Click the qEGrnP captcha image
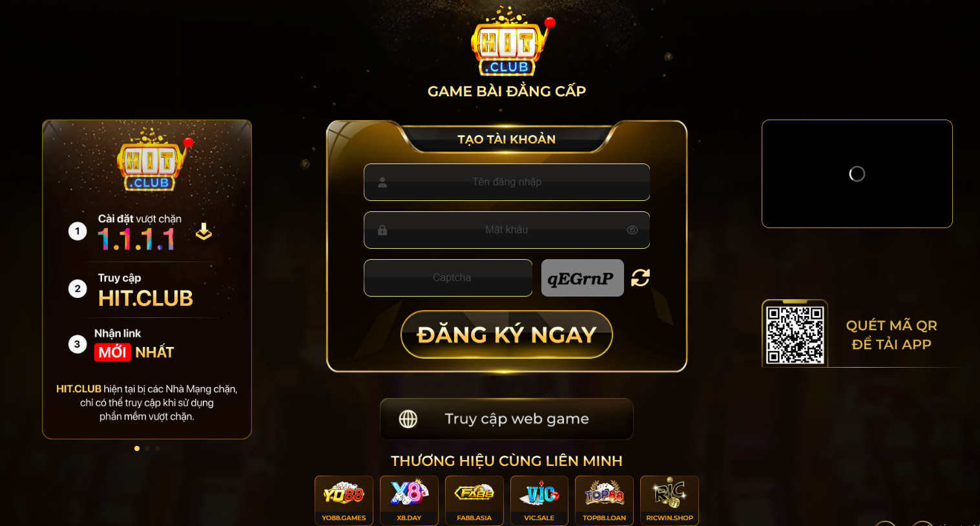 [x=582, y=278]
